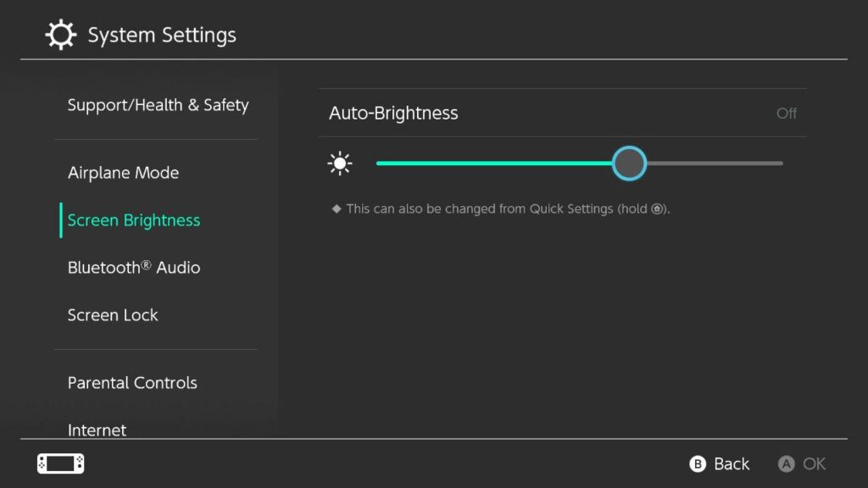The width and height of the screenshot is (868, 488).
Task: Toggle Auto-Brightness on
Action: point(563,113)
